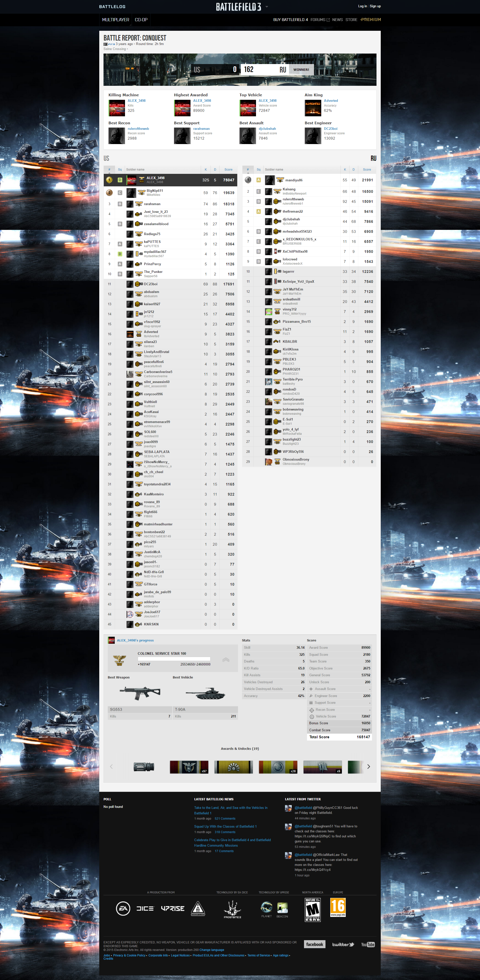Image resolution: width=480 pixels, height=980 pixels.
Task: Open the NEWS menu item
Action: tap(337, 20)
